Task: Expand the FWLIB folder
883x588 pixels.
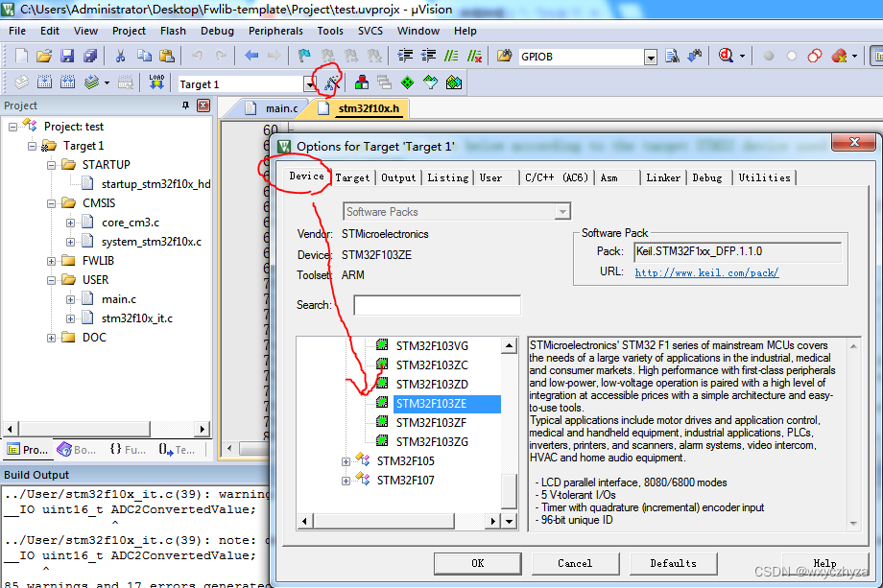Action: click(x=51, y=261)
